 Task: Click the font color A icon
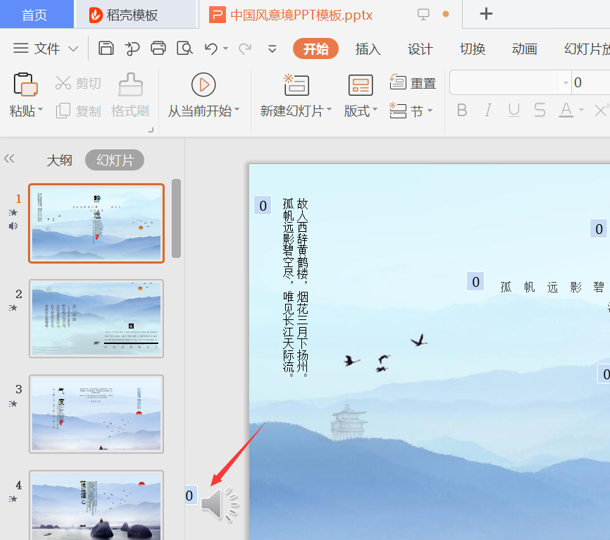[x=566, y=110]
